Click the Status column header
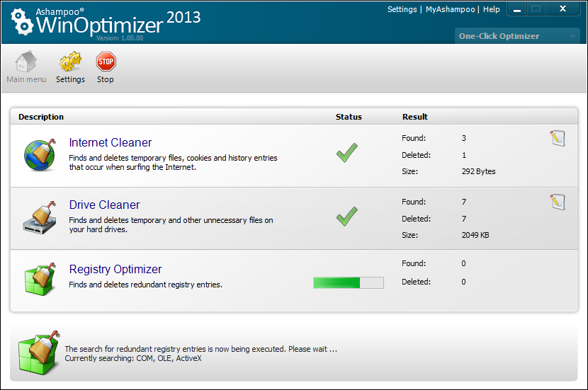The image size is (588, 390). [349, 117]
